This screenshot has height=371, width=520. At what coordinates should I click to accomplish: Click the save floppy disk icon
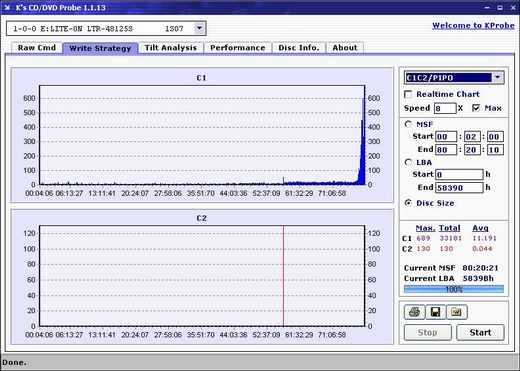point(435,312)
